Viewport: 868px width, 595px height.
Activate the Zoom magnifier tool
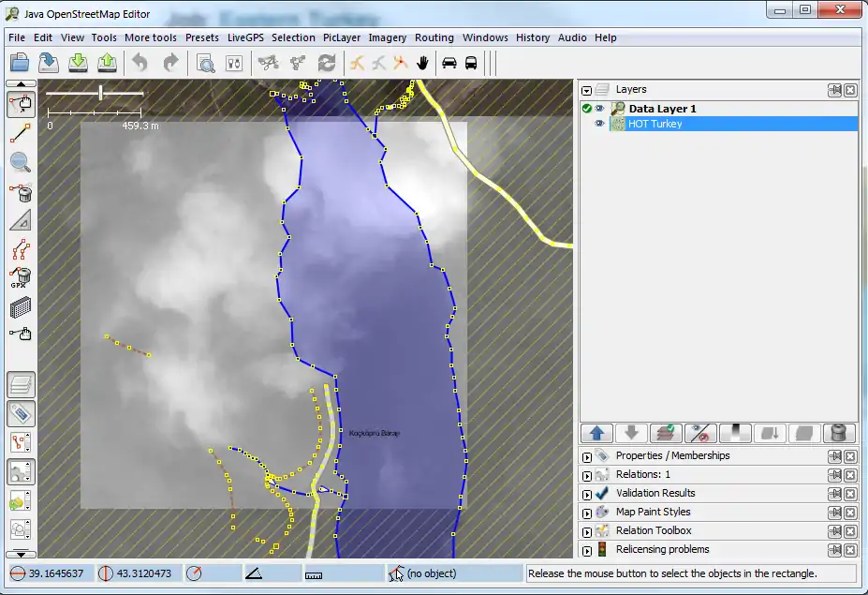click(x=21, y=162)
